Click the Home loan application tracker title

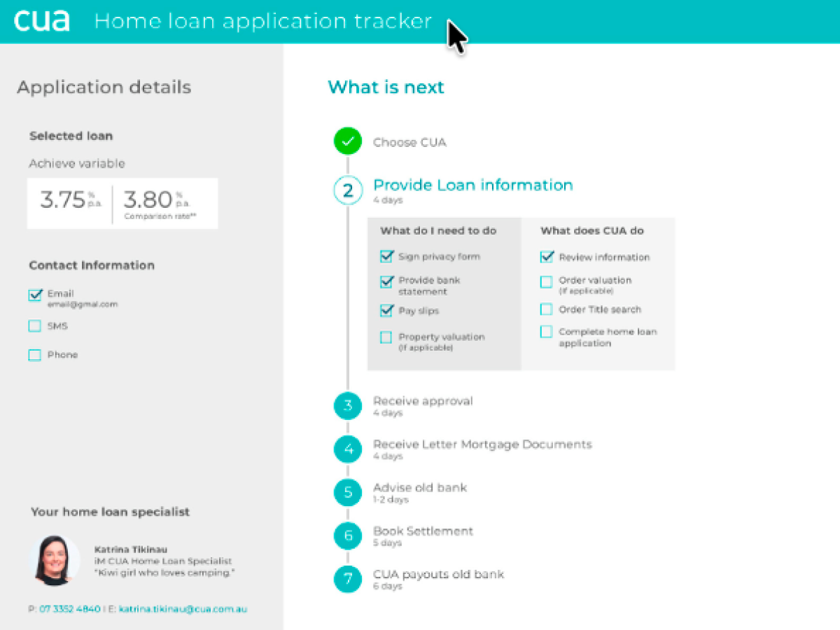pyautogui.click(x=262, y=21)
